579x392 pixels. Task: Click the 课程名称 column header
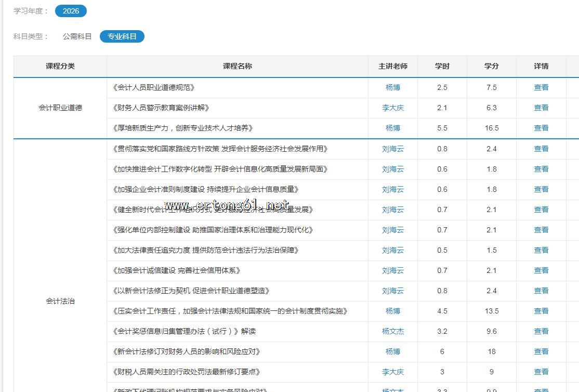tap(238, 66)
